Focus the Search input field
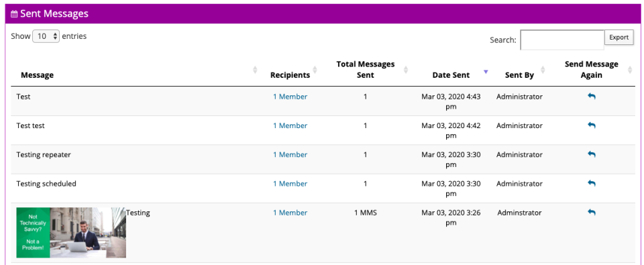This screenshot has width=644, height=265. 562,40
